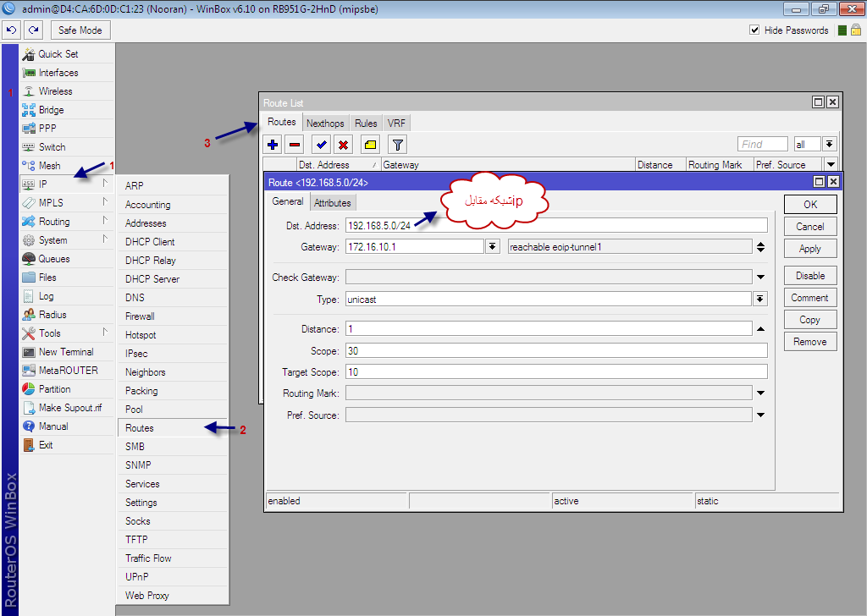
Task: Disable route with red X icon
Action: click(344, 145)
